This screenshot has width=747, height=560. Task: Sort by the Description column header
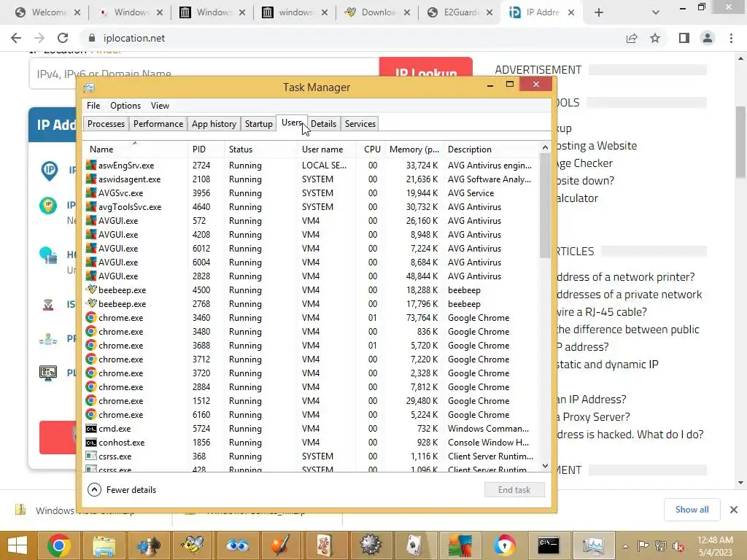point(491,149)
